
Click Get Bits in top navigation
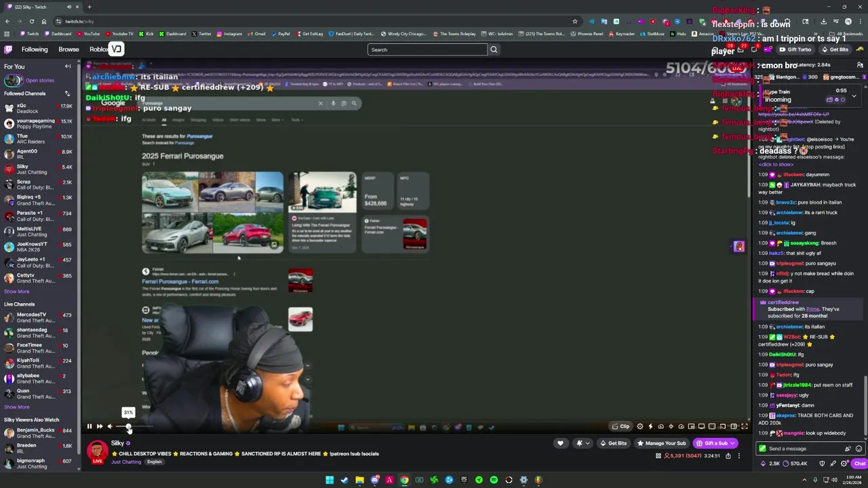(x=834, y=49)
